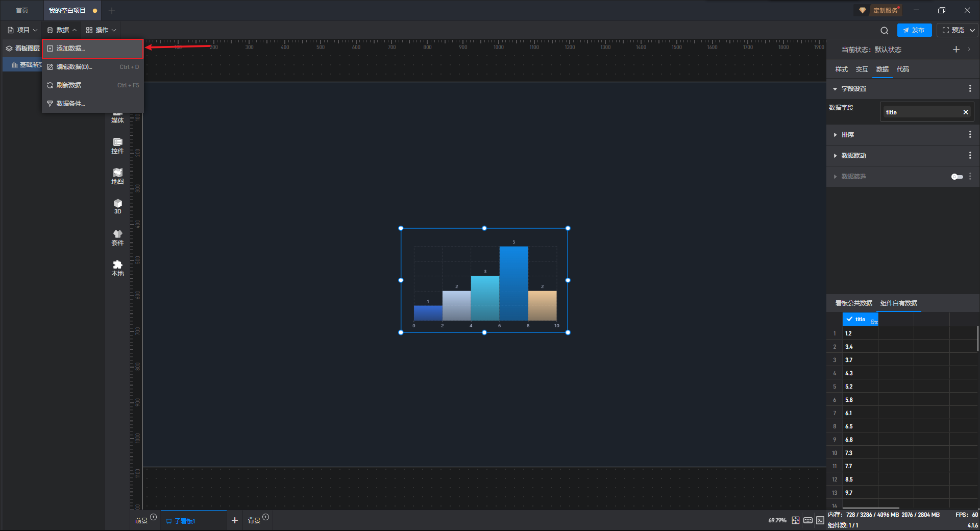Open 数据筛选 more options menu

970,177
